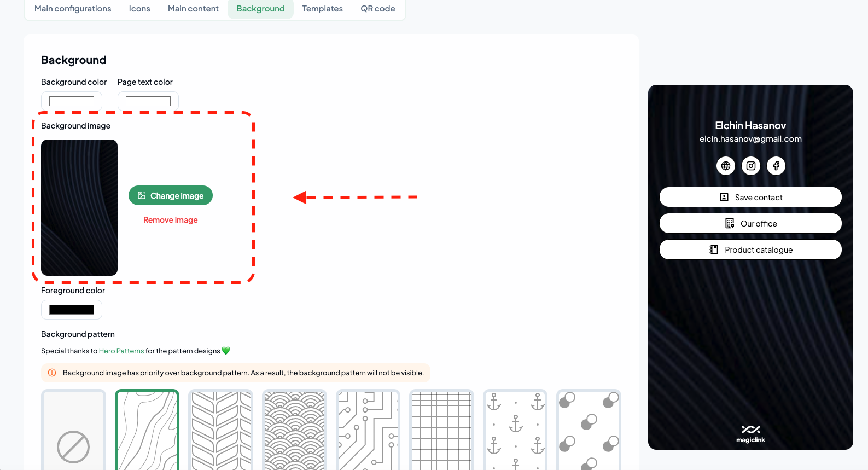
Task: Click the Background image label
Action: [x=75, y=126]
